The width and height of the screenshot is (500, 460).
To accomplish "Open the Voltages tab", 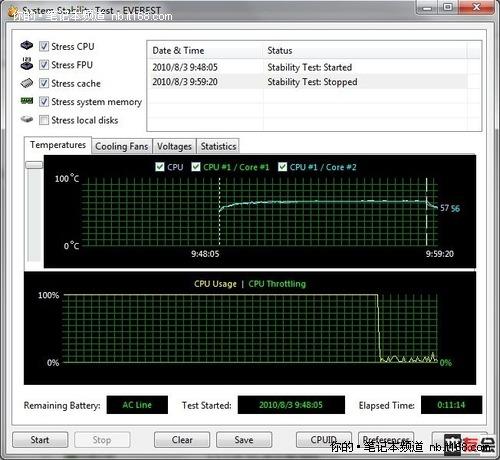I will 174,146.
